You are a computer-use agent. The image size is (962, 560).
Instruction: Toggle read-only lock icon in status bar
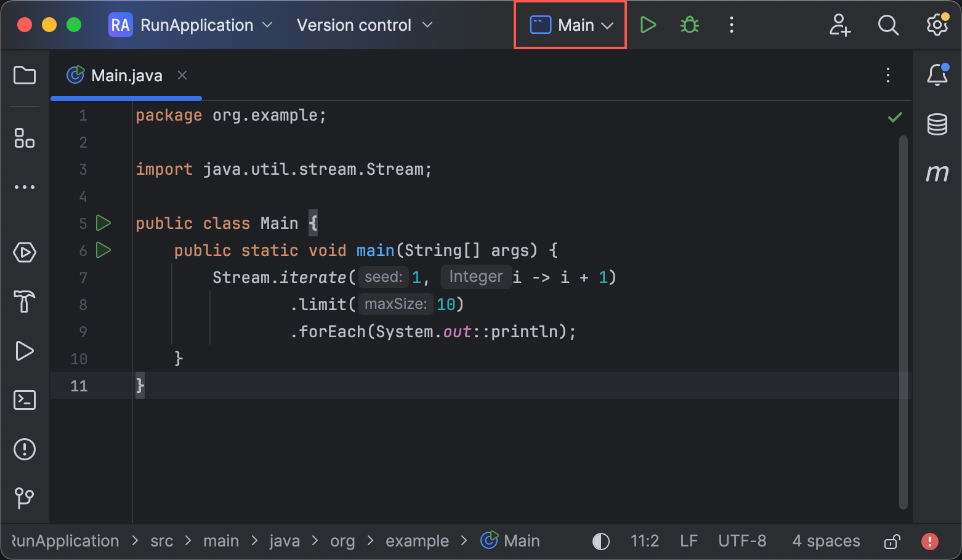pos(892,542)
